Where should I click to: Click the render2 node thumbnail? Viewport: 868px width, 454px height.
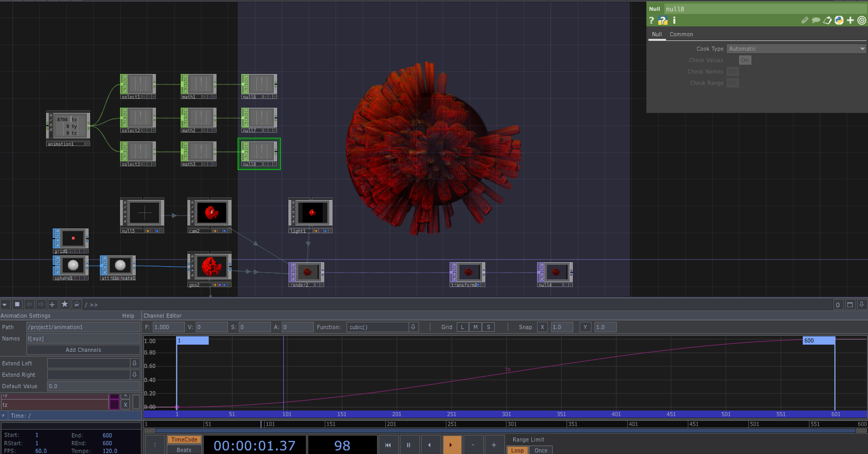click(307, 272)
